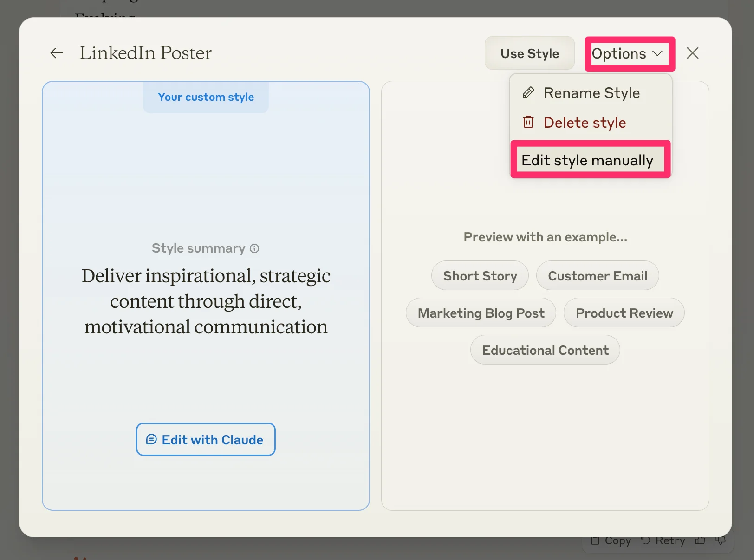Preview with Product Review example

point(624,313)
